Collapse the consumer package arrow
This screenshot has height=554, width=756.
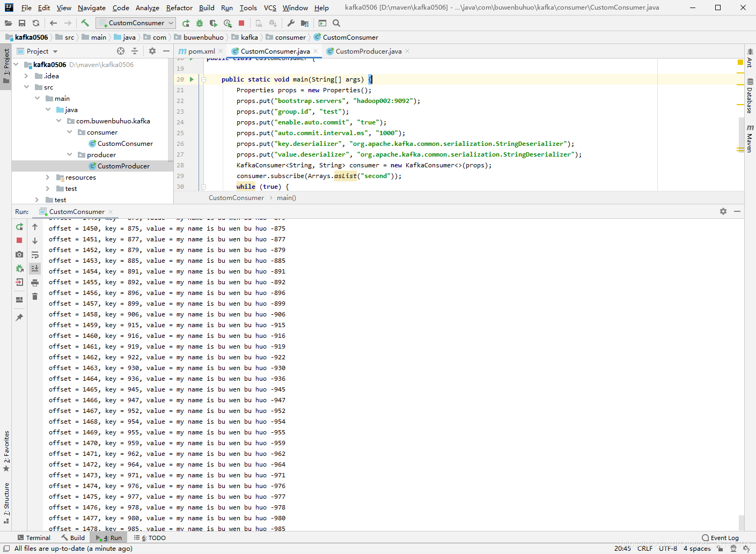coord(69,132)
